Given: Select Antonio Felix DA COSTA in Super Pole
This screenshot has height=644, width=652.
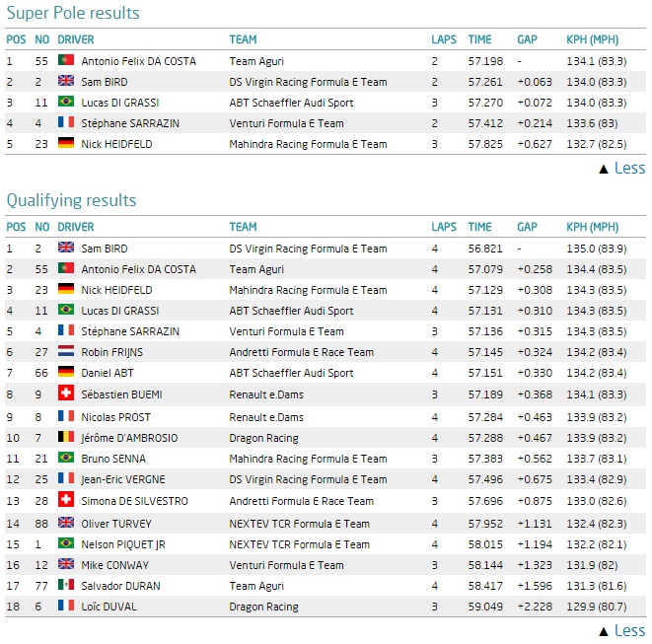Looking at the screenshot, I should pos(139,61).
